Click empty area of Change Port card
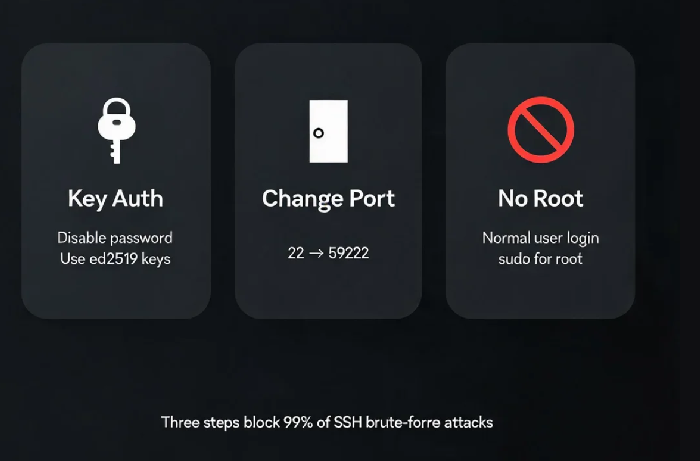The image size is (700, 461). [328, 292]
